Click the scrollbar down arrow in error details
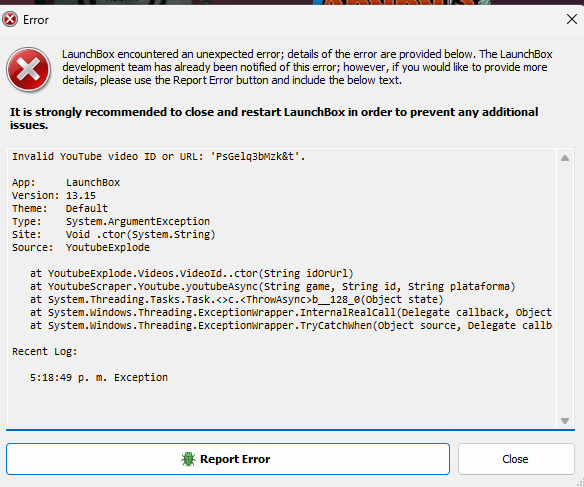Viewport: 584px width, 487px height. click(565, 421)
